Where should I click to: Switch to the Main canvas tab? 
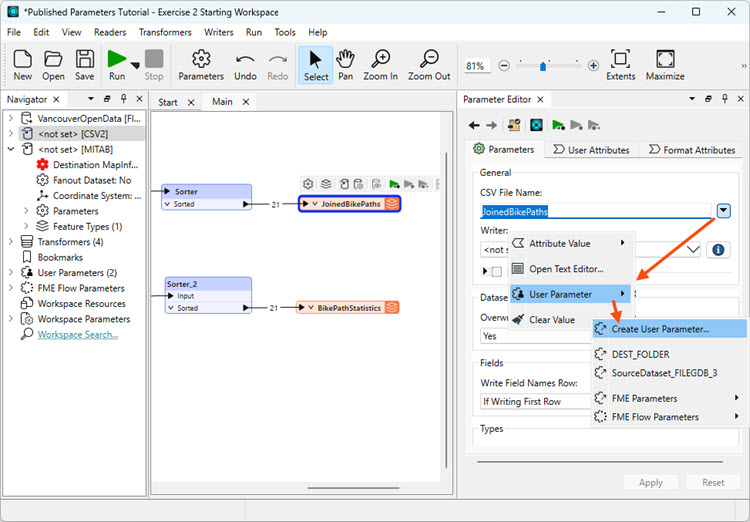[x=222, y=102]
